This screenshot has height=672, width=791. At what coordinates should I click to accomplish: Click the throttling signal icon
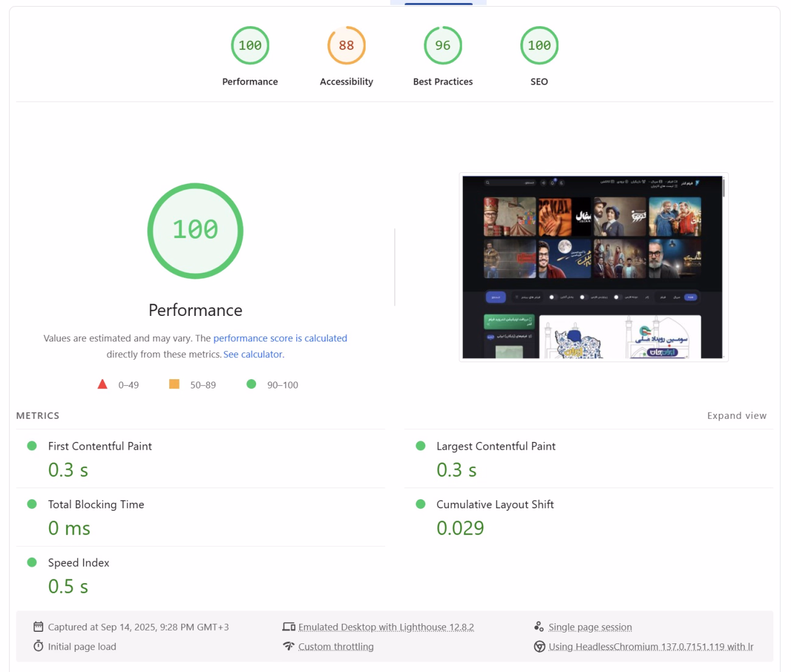pyautogui.click(x=288, y=646)
